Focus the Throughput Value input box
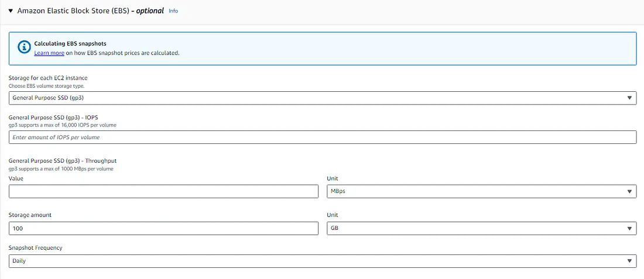Screen dimensions: 644x279 (x=163, y=191)
